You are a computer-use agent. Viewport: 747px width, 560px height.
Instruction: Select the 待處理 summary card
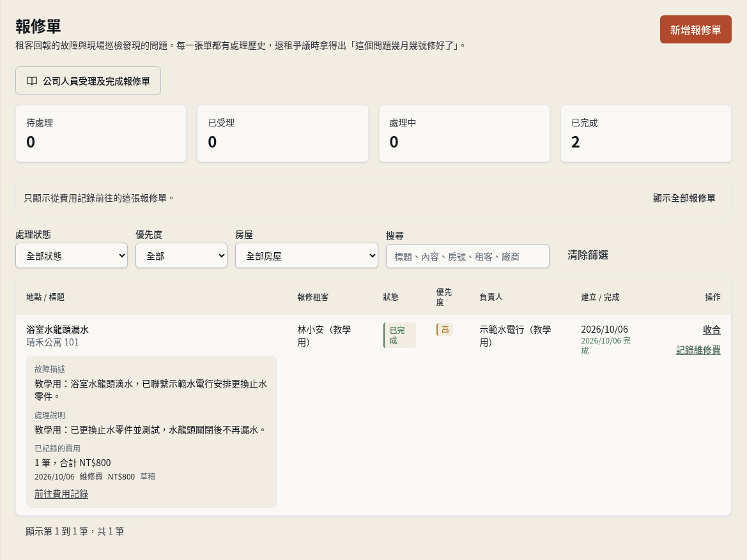point(101,134)
